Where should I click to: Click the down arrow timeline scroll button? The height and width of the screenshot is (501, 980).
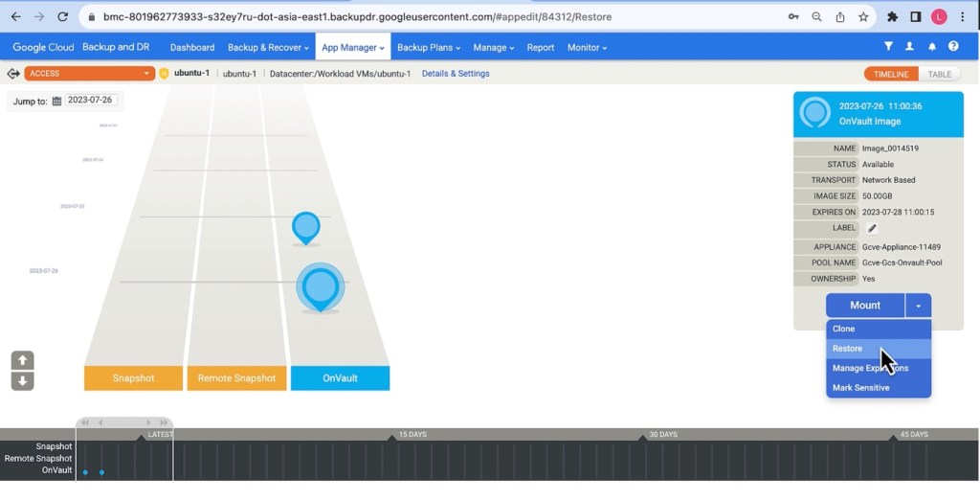23,380
